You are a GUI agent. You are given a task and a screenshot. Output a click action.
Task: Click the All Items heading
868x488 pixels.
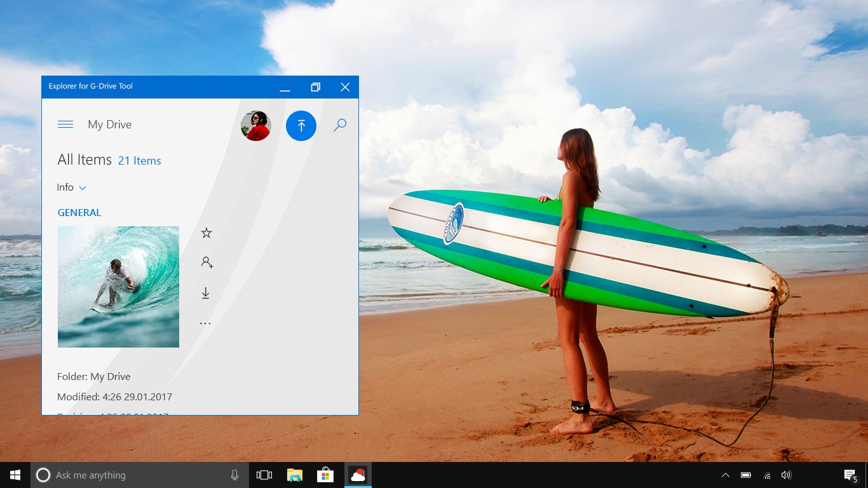(85, 159)
